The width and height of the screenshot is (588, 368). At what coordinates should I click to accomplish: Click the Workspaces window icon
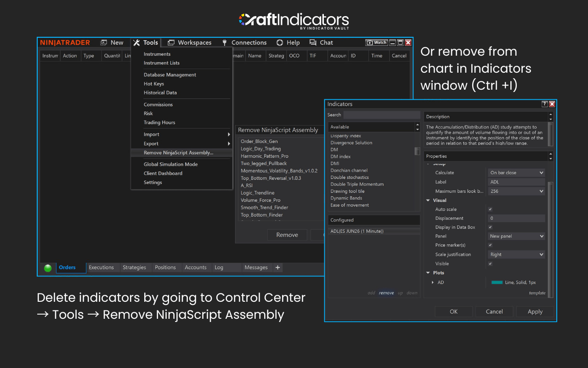(x=171, y=42)
